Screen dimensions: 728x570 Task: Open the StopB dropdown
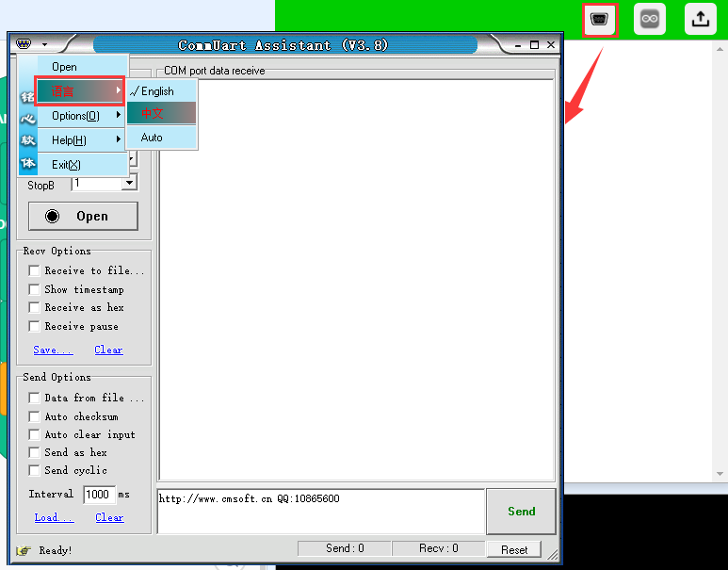130,183
